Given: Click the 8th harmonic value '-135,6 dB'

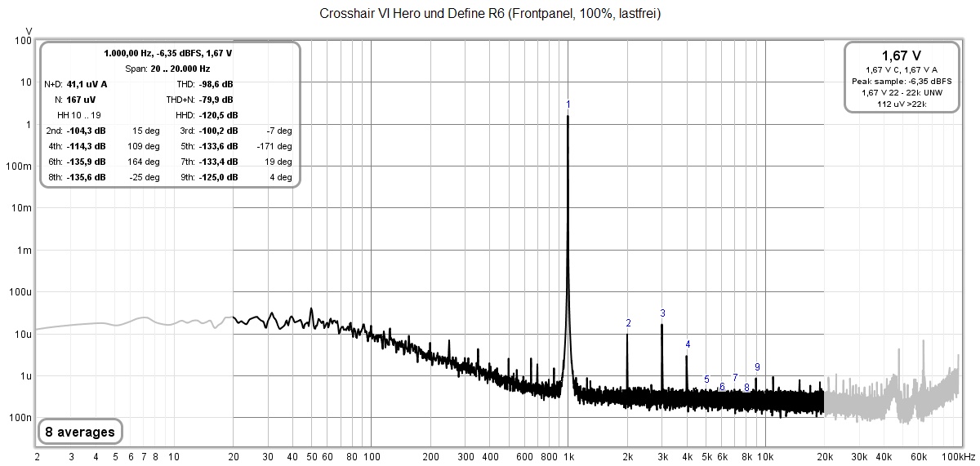Looking at the screenshot, I should point(86,177).
